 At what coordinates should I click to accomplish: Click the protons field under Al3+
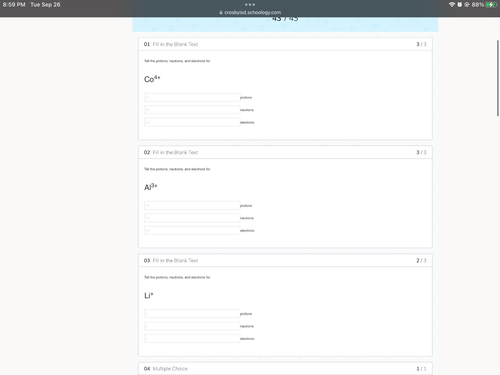[192, 205]
